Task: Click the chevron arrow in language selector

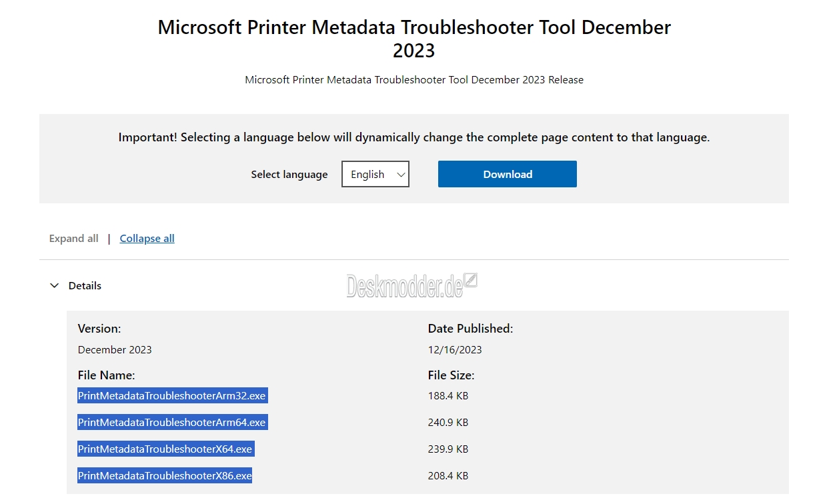Action: pyautogui.click(x=401, y=174)
